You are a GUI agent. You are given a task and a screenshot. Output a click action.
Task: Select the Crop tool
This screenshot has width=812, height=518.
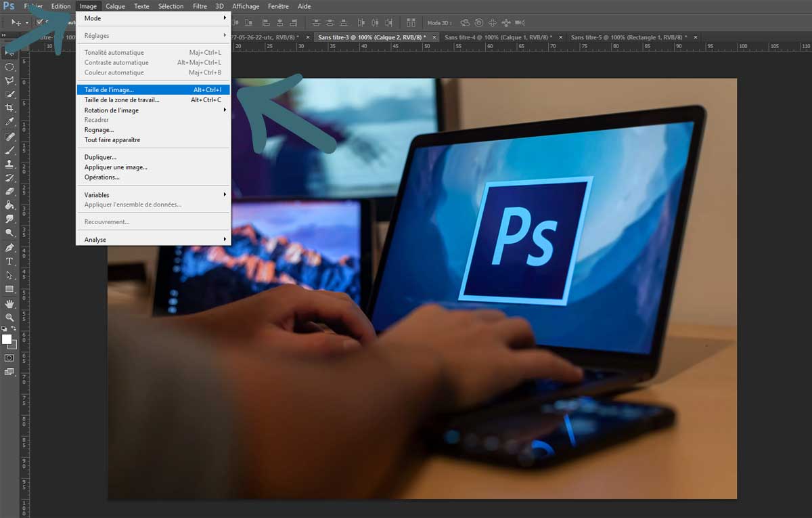(x=9, y=108)
